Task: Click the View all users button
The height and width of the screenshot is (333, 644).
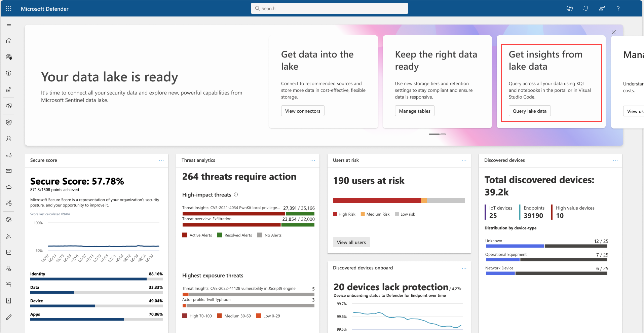Action: 351,242
